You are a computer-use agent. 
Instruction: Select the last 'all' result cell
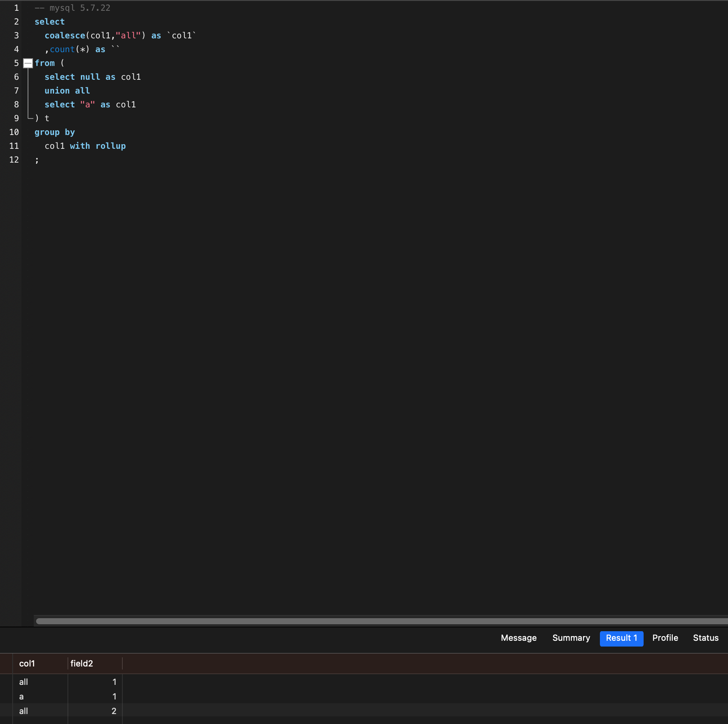click(40, 711)
